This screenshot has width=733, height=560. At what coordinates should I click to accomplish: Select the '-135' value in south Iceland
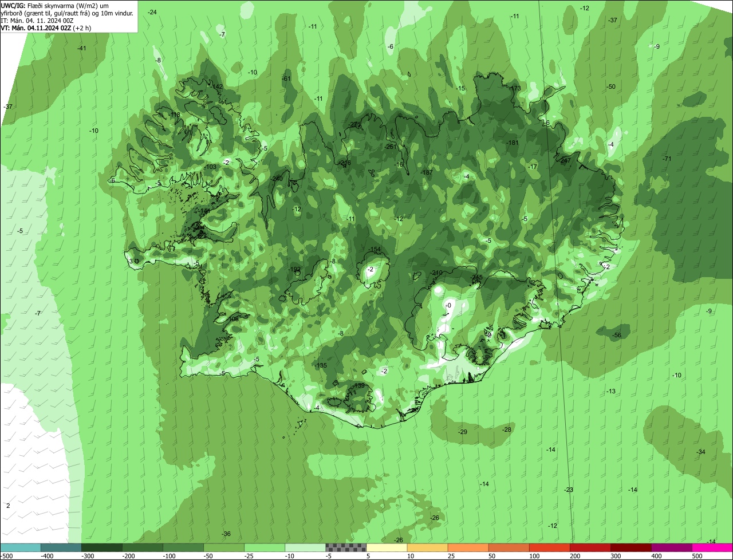321,365
